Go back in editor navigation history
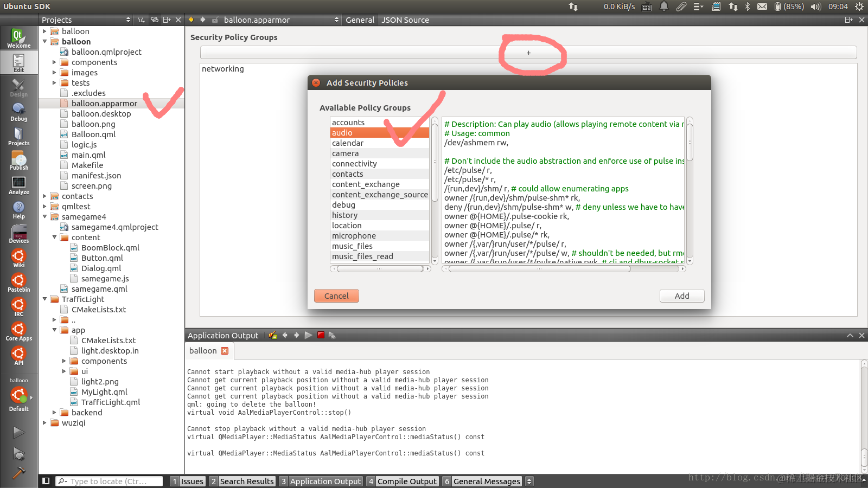Screen dimensions: 868x488 pos(191,20)
